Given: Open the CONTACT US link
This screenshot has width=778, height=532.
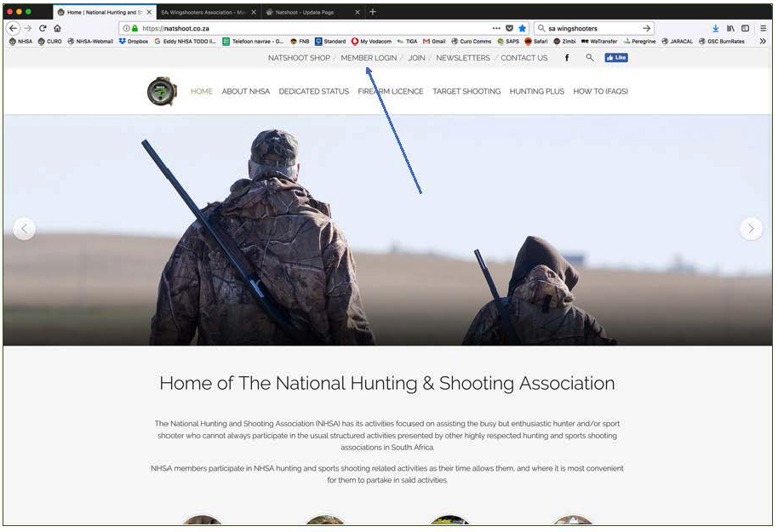Looking at the screenshot, I should coord(524,58).
